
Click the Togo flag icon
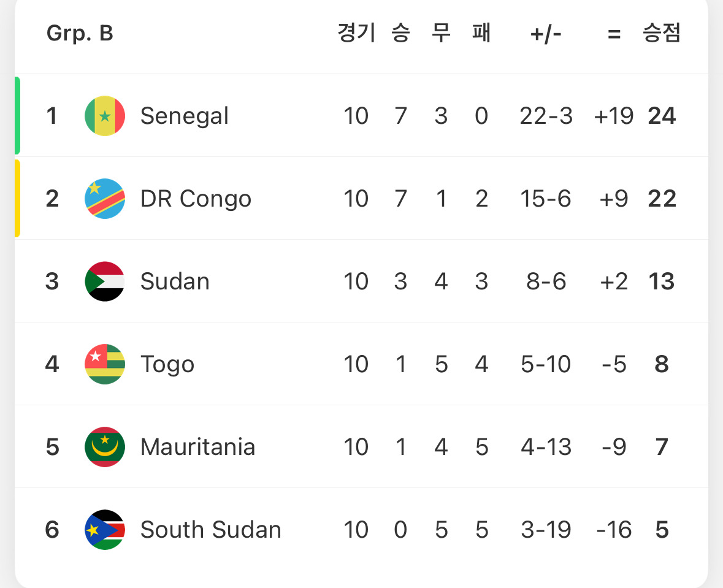pyautogui.click(x=105, y=364)
